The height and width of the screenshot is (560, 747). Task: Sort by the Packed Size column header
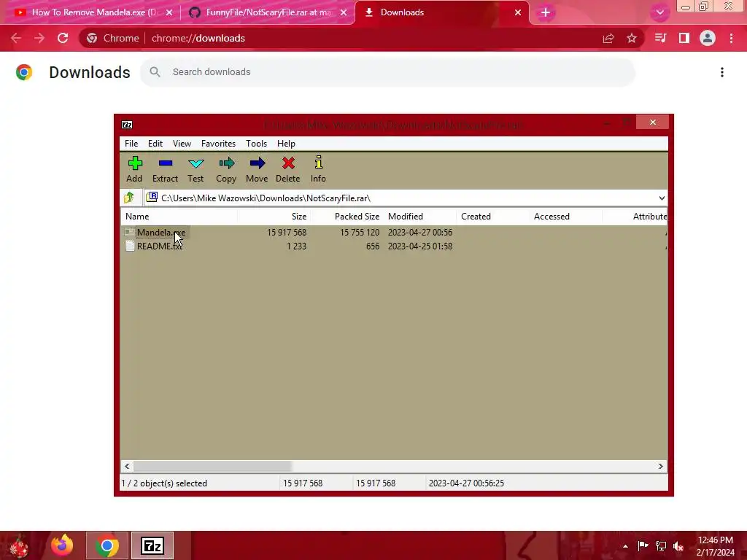pos(347,216)
